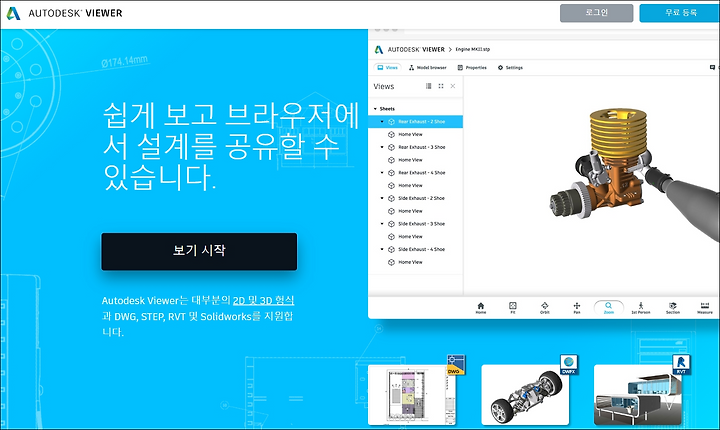The height and width of the screenshot is (430, 720).
Task: Click the 로그인 button
Action: (x=596, y=13)
